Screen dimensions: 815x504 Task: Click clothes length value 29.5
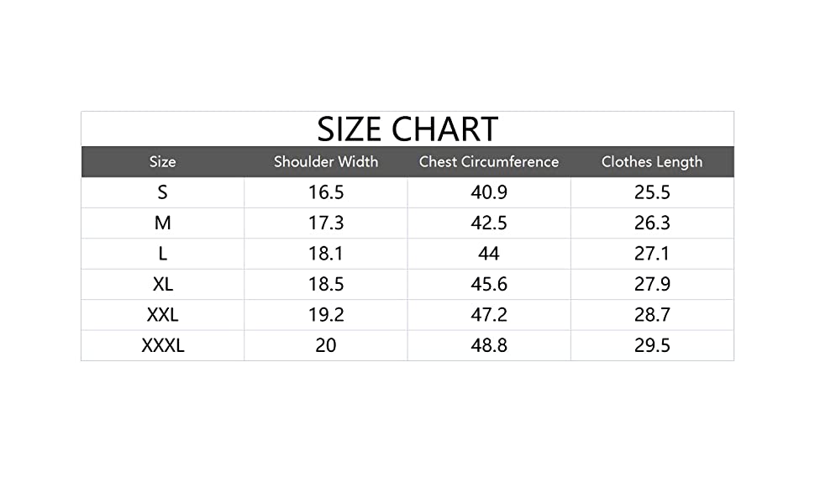coord(652,345)
